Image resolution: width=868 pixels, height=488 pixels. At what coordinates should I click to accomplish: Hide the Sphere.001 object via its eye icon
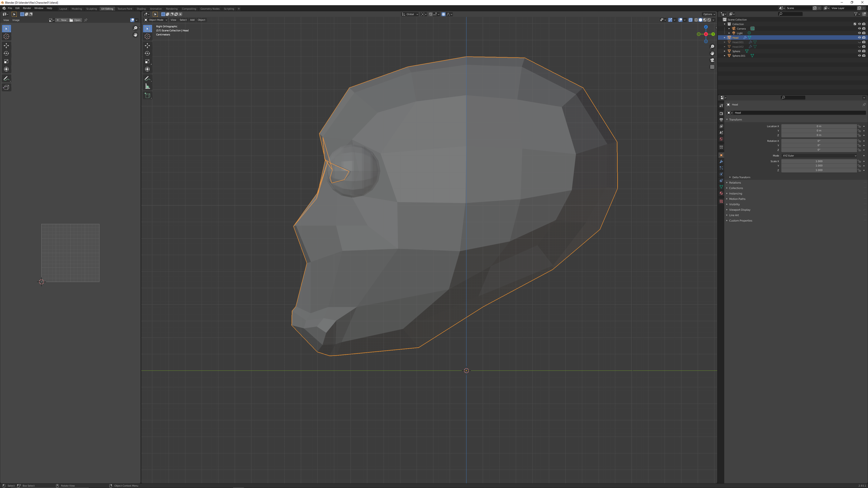(859, 56)
